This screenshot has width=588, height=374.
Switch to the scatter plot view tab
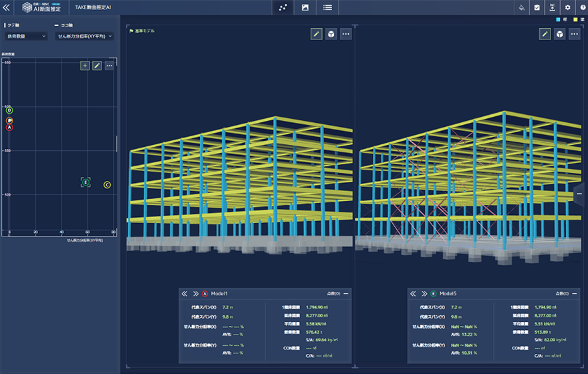click(x=283, y=7)
